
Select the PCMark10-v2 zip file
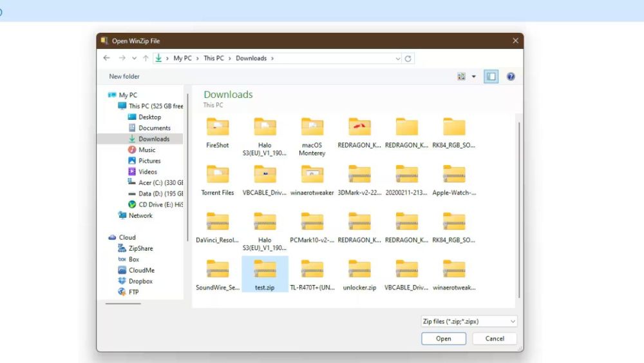(312, 228)
